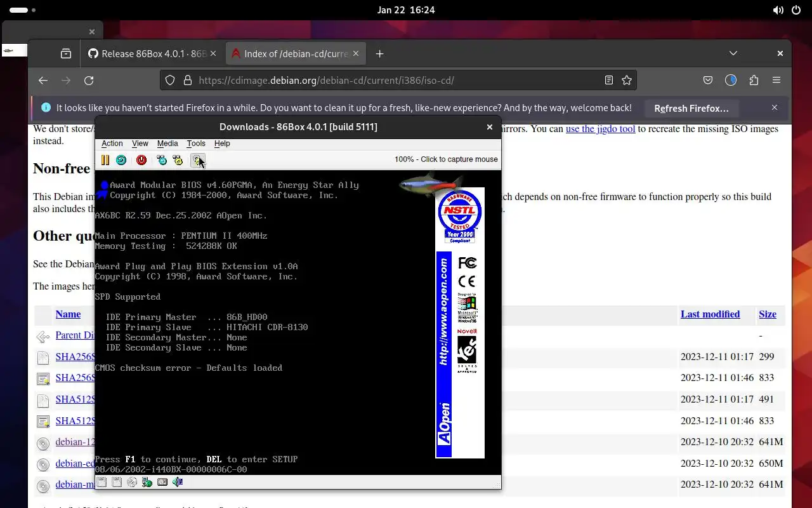
Task: Open the Firefox hamburger menu
Action: 776,81
